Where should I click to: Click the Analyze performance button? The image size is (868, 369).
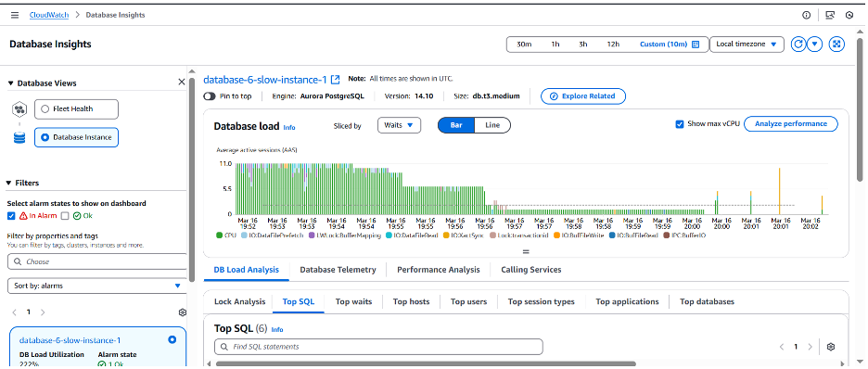click(790, 124)
